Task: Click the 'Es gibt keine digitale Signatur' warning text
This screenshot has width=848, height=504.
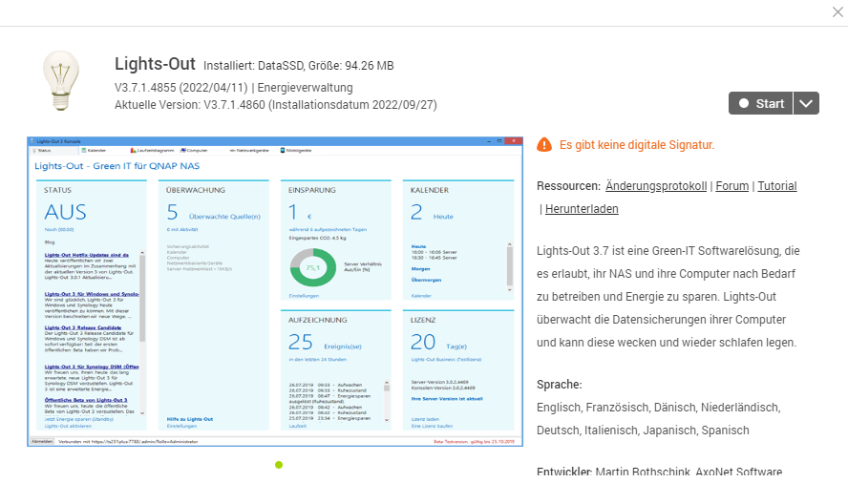Action: click(x=637, y=145)
